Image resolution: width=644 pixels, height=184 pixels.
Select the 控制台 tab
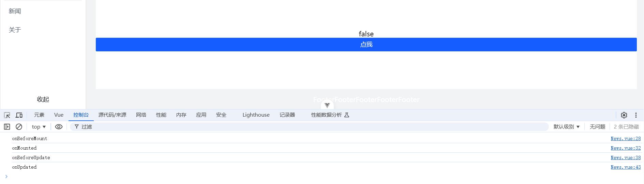[81, 115]
